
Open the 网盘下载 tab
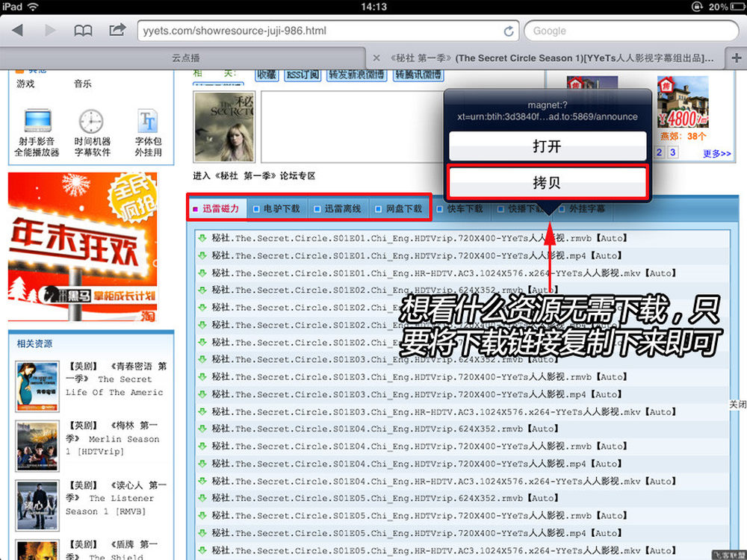(x=399, y=208)
